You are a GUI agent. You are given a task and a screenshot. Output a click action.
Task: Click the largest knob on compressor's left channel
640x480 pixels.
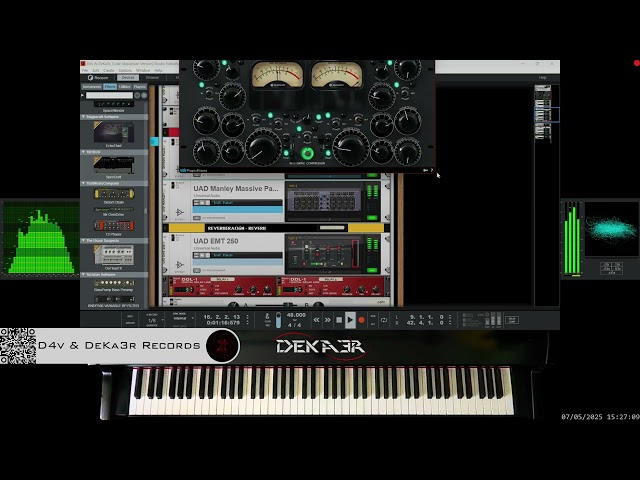[x=262, y=147]
